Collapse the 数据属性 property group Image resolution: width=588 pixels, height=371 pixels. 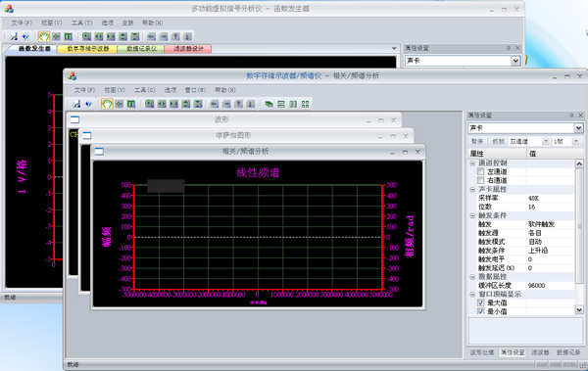(x=472, y=277)
